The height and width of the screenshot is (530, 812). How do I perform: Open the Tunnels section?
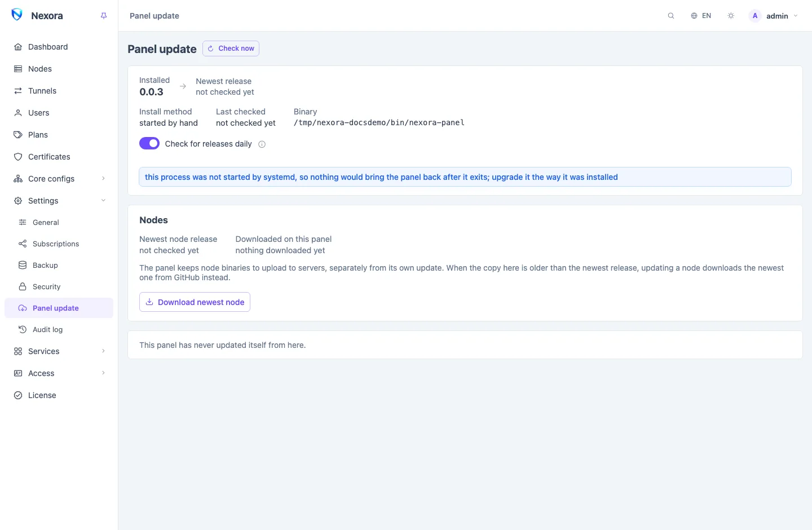(x=59, y=91)
